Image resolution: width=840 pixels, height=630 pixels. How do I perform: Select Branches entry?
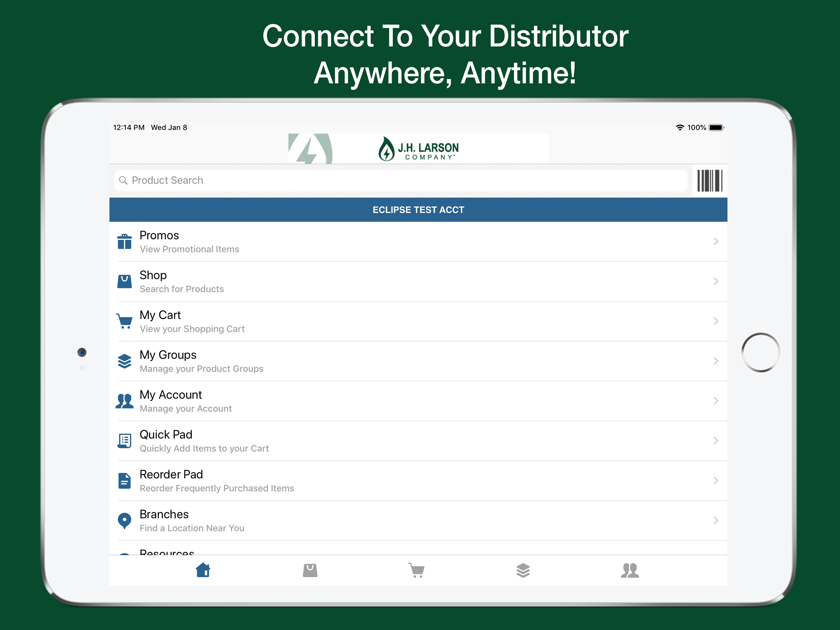click(x=418, y=521)
